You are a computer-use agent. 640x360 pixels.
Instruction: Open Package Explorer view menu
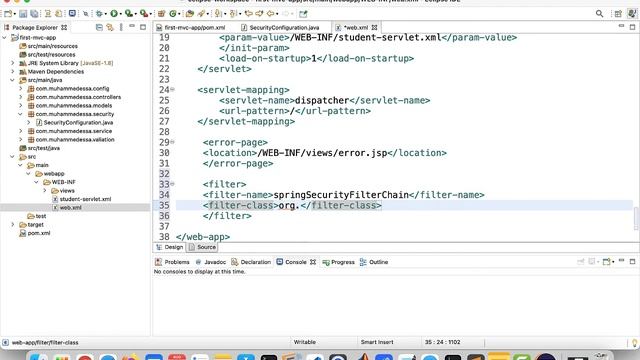click(121, 27)
